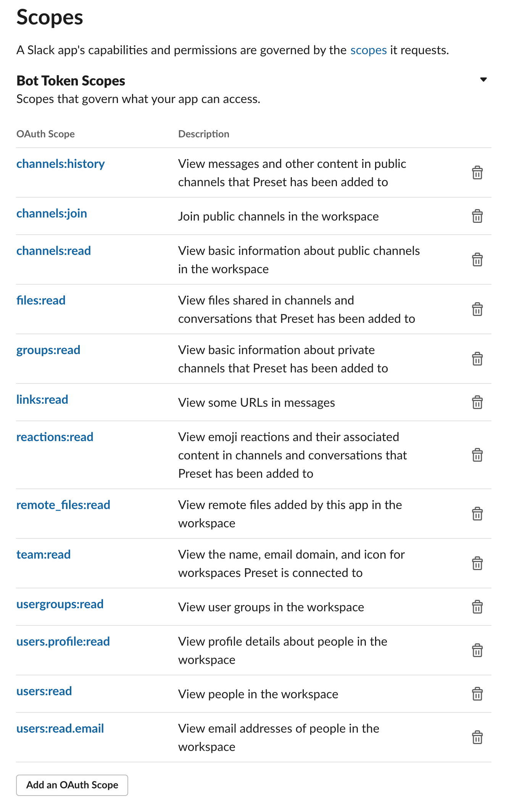Open the channels:history scope link
The image size is (509, 812).
pyautogui.click(x=60, y=164)
